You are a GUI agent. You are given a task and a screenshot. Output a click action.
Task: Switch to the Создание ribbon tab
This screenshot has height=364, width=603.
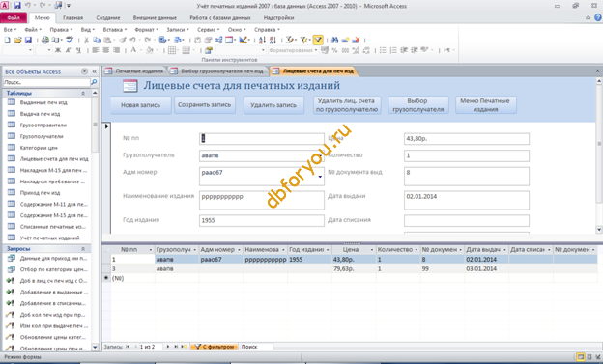108,17
